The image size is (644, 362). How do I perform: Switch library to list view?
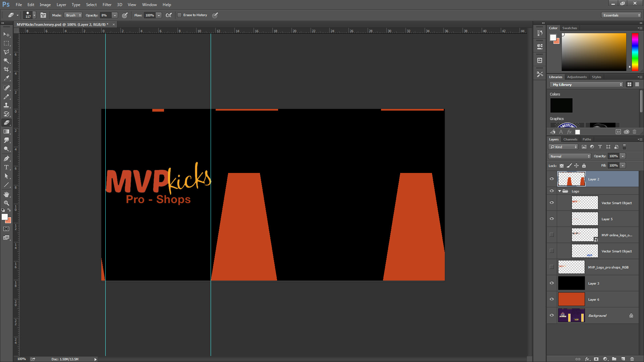point(637,84)
